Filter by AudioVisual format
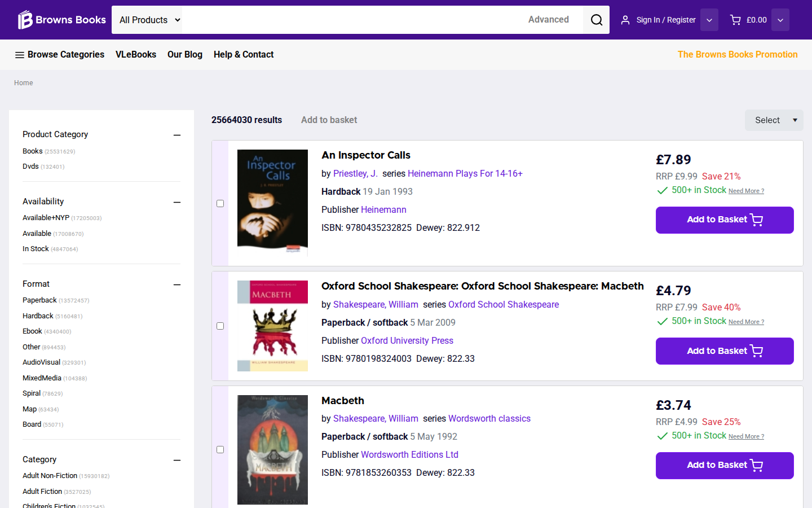The width and height of the screenshot is (812, 508). (41, 362)
